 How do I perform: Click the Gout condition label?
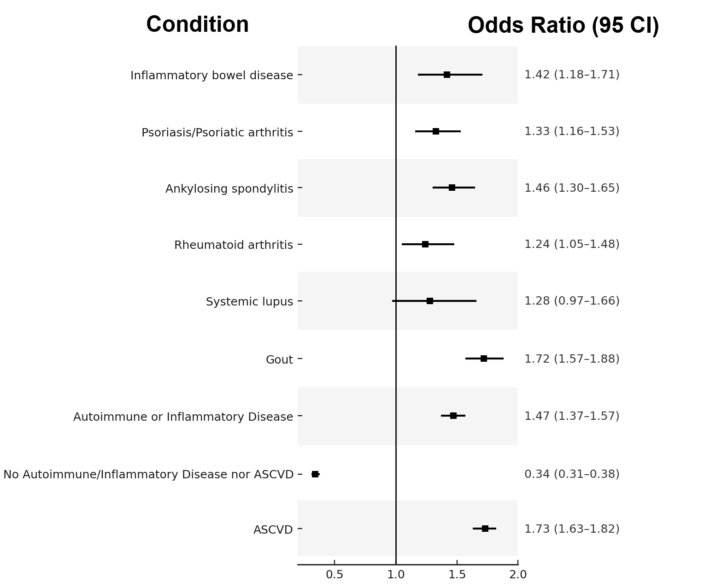[279, 359]
